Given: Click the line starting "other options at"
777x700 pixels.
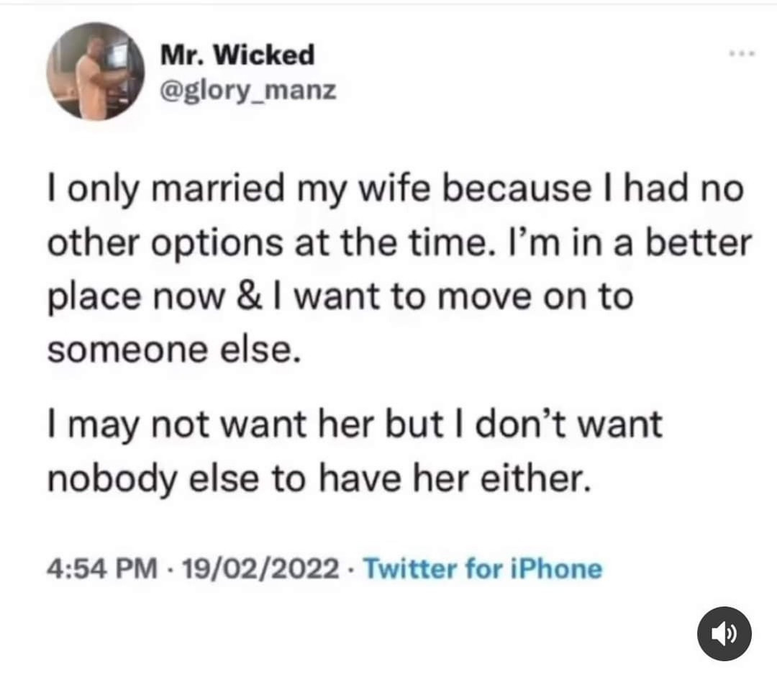Looking at the screenshot, I should tap(399, 245).
